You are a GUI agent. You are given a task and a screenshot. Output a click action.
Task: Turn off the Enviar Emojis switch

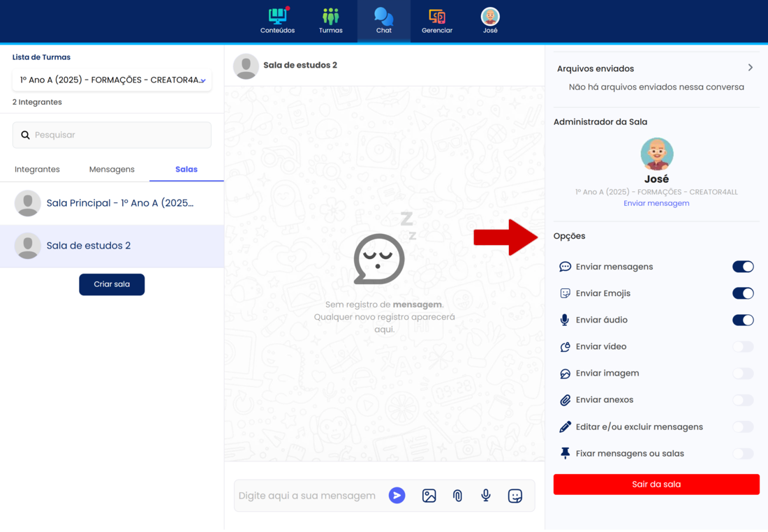point(742,293)
